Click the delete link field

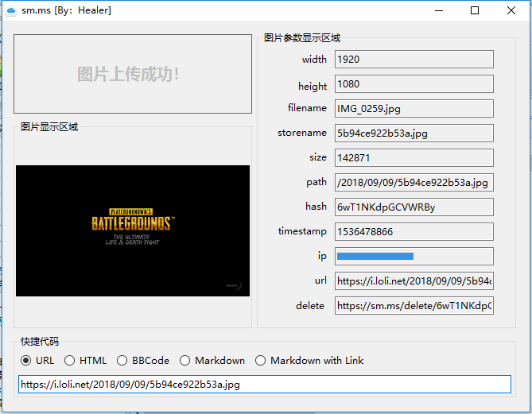coord(414,305)
